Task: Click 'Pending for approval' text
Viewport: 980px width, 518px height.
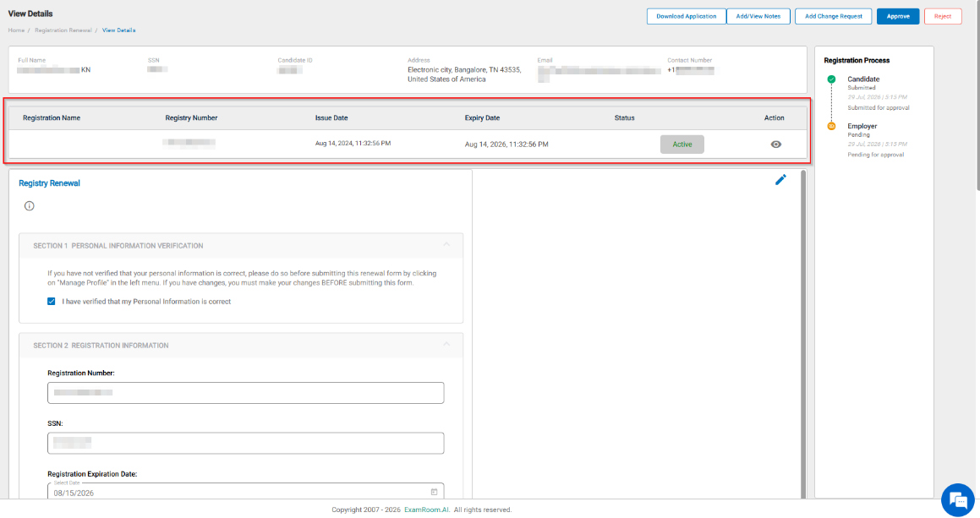Action: click(876, 155)
